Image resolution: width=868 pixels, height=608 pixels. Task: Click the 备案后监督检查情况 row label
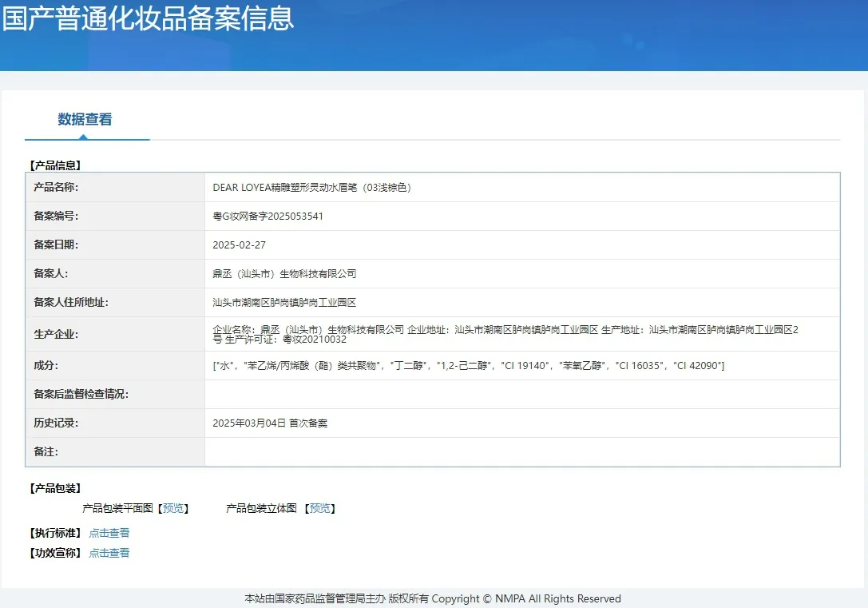tap(81, 394)
